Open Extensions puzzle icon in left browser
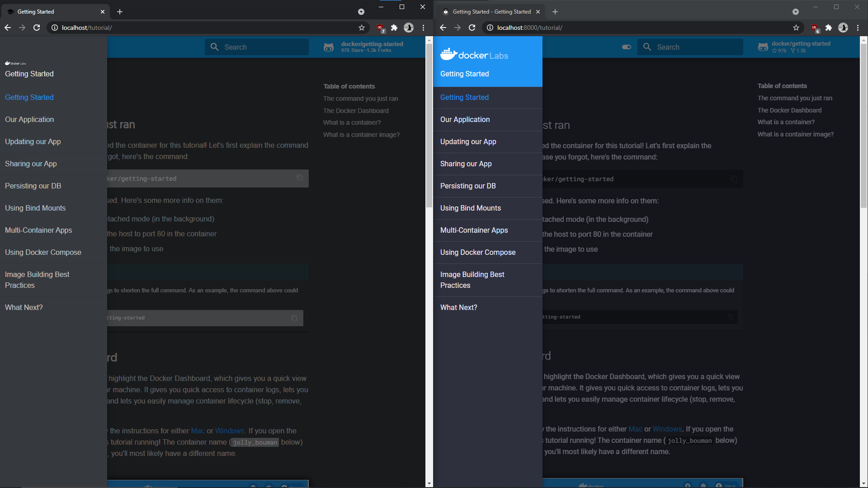This screenshot has width=868, height=488. (x=394, y=28)
